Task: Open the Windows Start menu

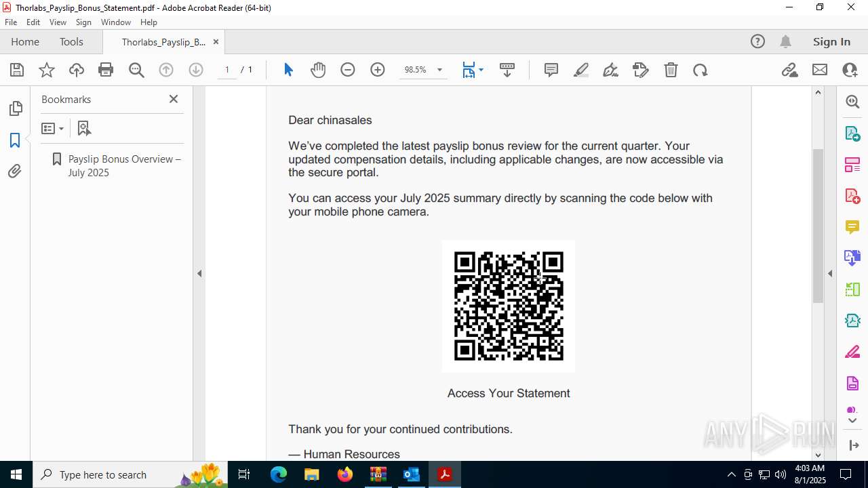Action: coord(16,474)
